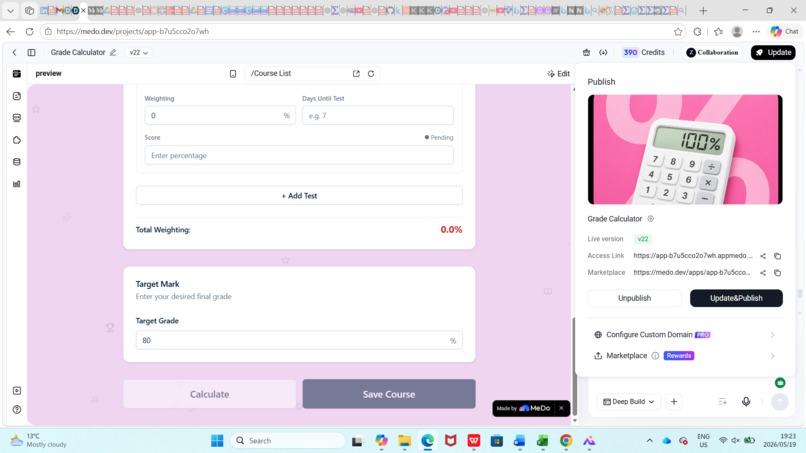Click the + Add Test button
The height and width of the screenshot is (453, 806).
pyautogui.click(x=299, y=196)
